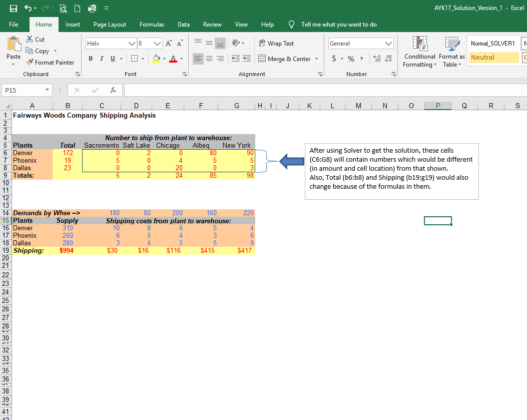Image resolution: width=527 pixels, height=420 pixels.
Task: Toggle bold formatting
Action: pos(91,59)
